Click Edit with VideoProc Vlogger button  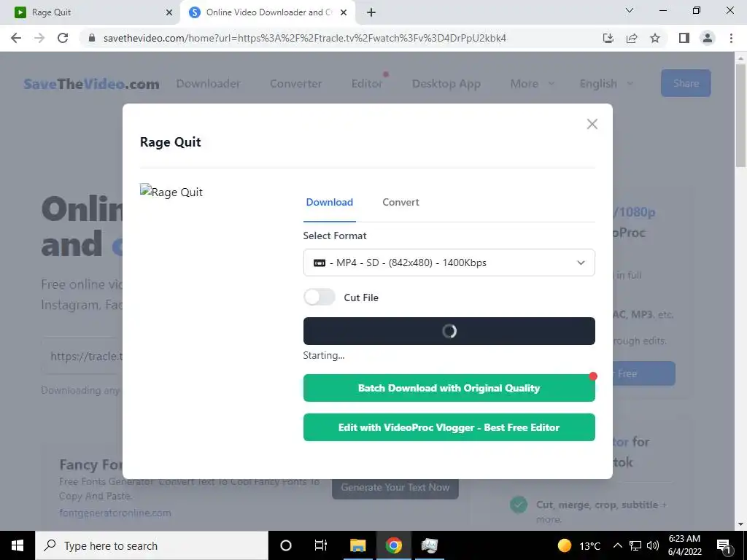pos(449,427)
